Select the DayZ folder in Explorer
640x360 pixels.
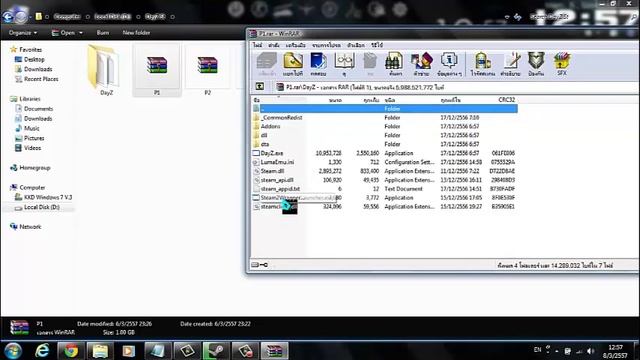[x=106, y=70]
